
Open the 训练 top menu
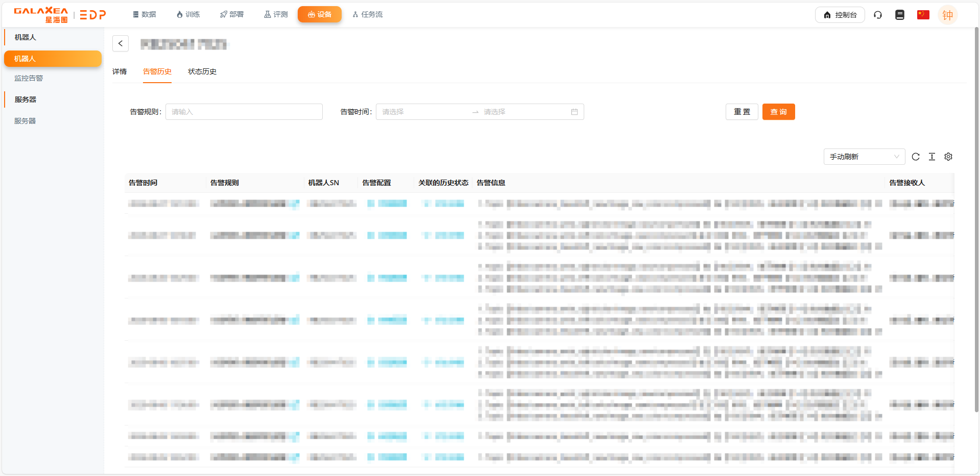pyautogui.click(x=188, y=14)
